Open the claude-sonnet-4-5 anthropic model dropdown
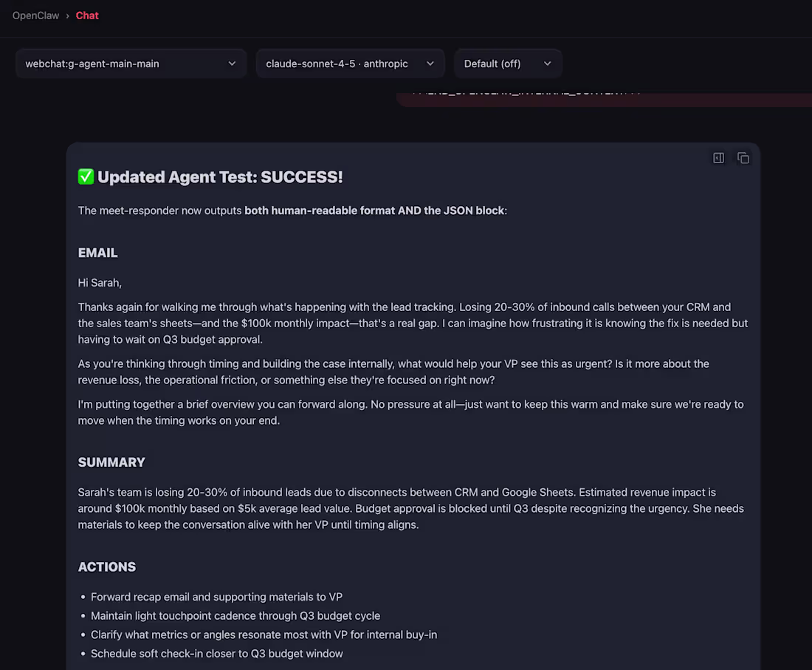 [x=350, y=64]
